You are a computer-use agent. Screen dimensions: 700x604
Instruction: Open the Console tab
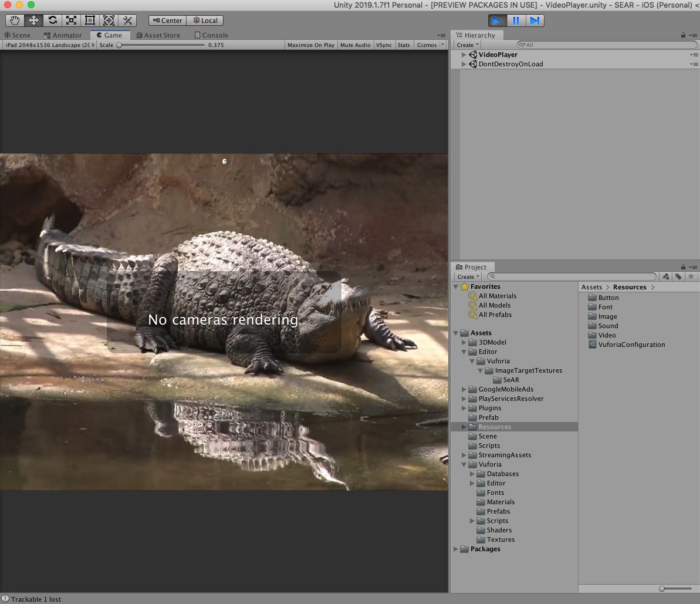tap(211, 35)
